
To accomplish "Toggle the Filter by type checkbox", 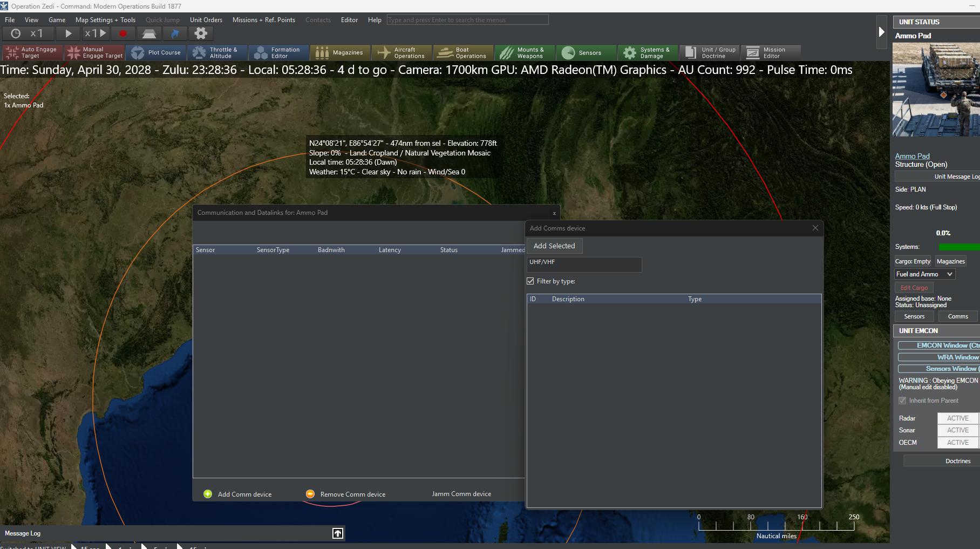I will [530, 281].
